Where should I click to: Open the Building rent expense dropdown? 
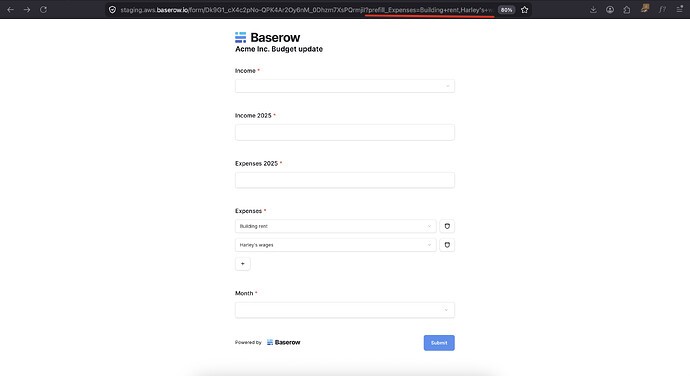pyautogui.click(x=335, y=226)
